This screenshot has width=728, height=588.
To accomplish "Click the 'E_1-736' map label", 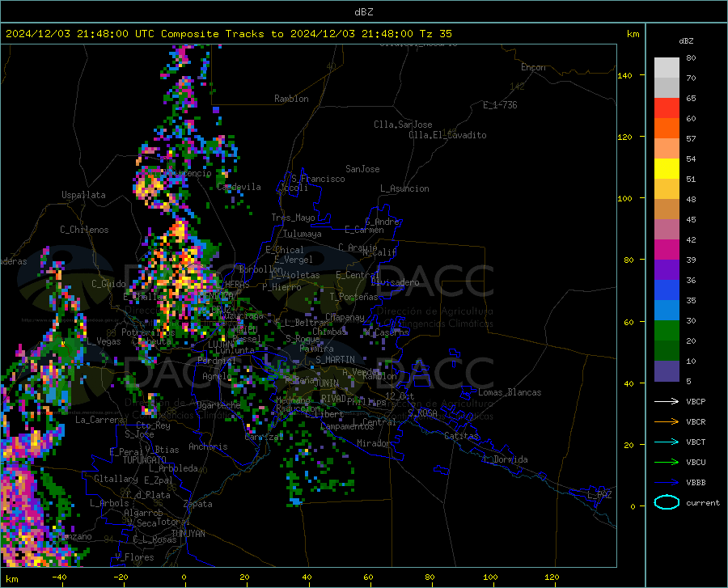I will click(500, 105).
